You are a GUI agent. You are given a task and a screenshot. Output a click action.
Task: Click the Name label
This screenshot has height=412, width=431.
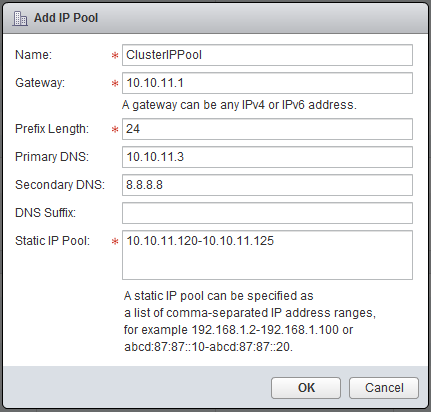coord(34,55)
